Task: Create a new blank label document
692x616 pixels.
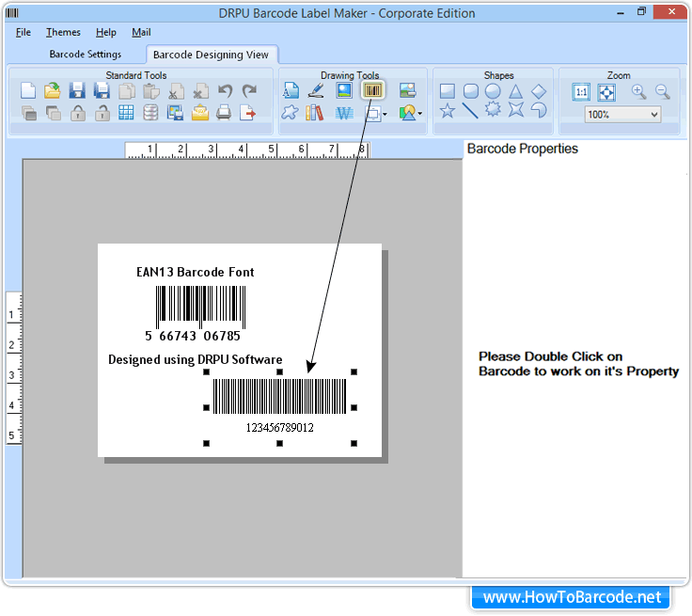Action: (x=28, y=91)
